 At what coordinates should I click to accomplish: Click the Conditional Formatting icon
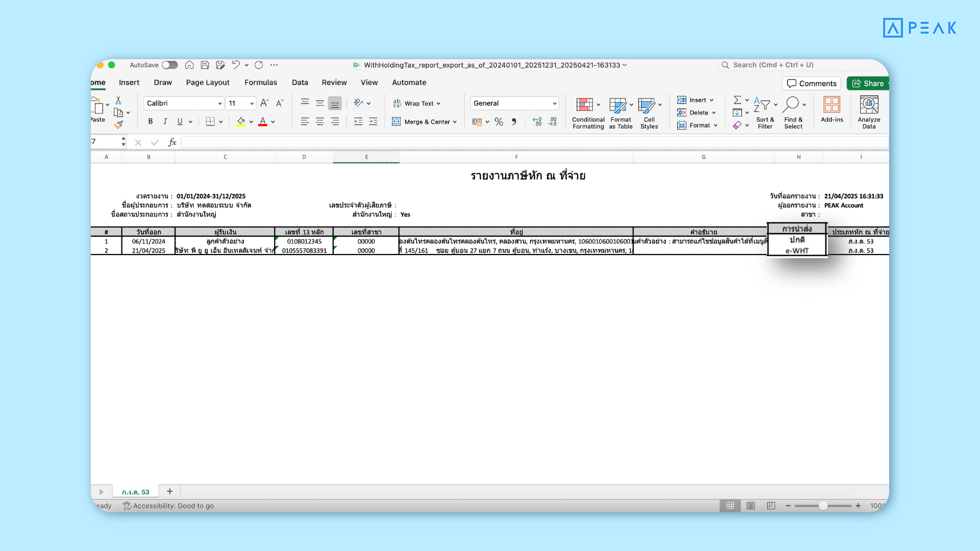(584, 105)
